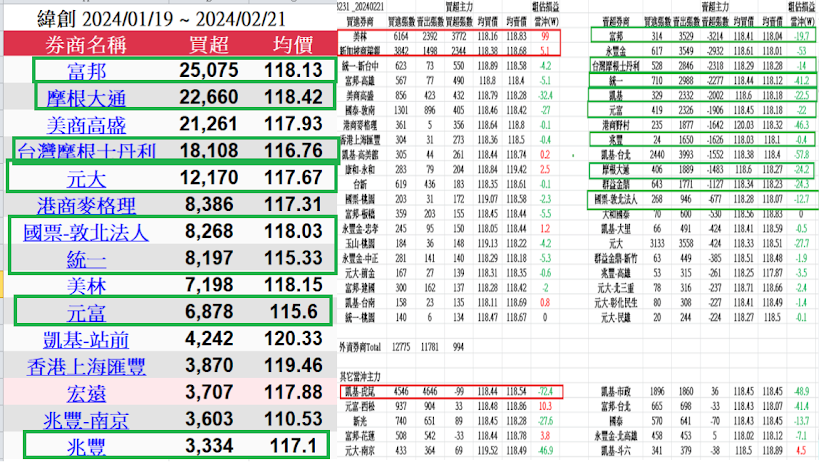821x462 pixels.
Task: Select the 115.6 cell in 元富 row
Action: pyautogui.click(x=294, y=312)
